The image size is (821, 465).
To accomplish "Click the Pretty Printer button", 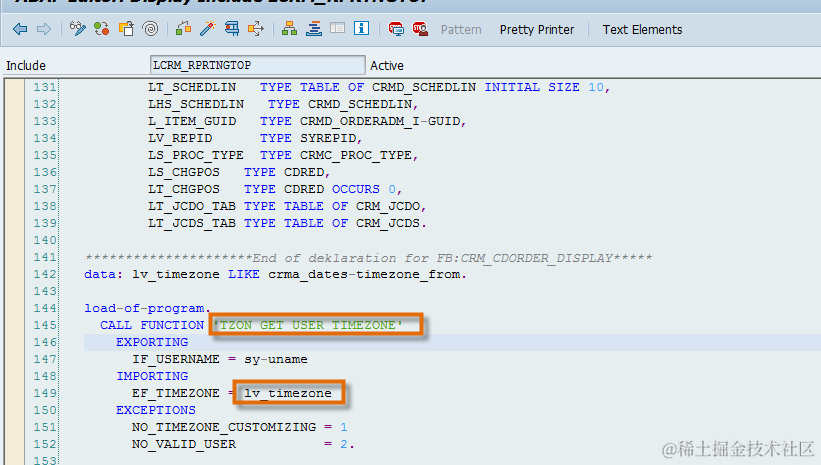I will tap(537, 30).
